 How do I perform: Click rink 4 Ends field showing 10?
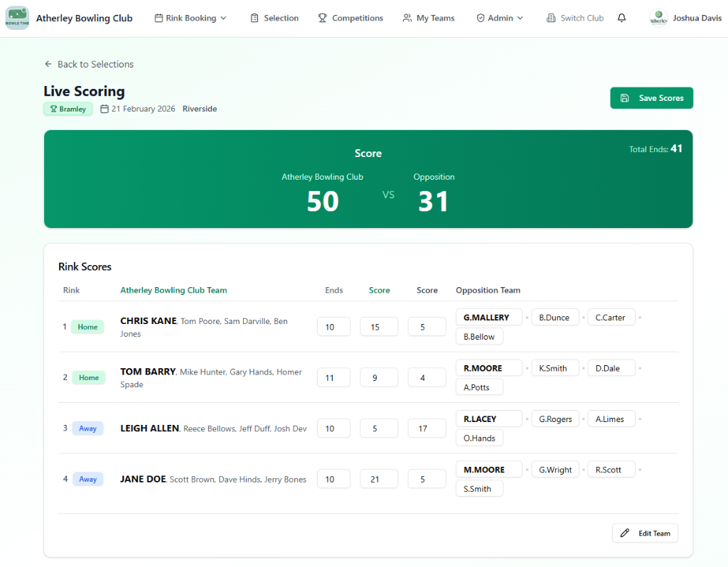pos(334,479)
